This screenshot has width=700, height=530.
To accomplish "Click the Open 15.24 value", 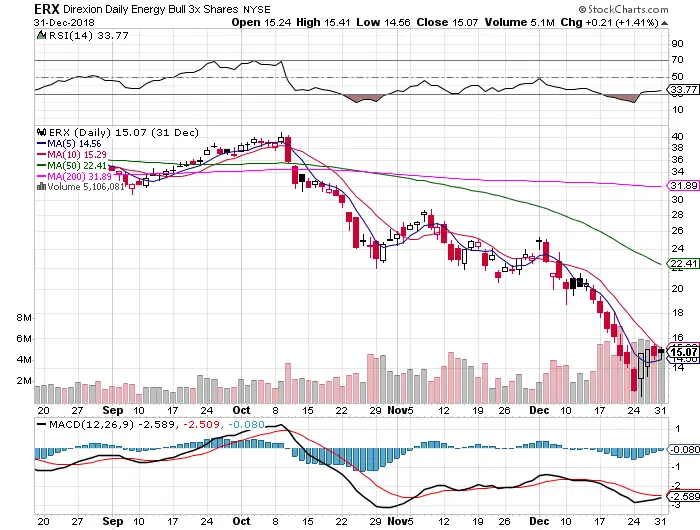I will click(262, 22).
